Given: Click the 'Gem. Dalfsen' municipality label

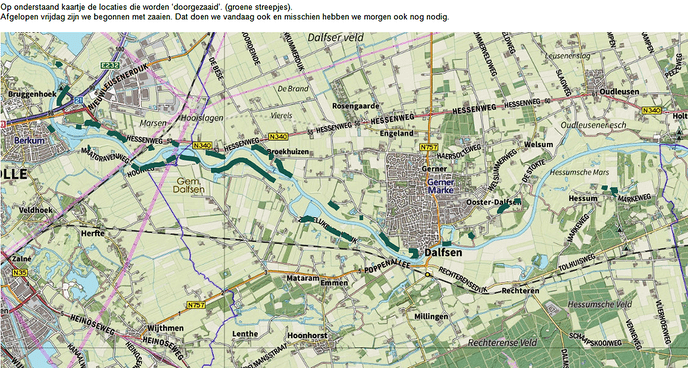Looking at the screenshot, I should pyautogui.click(x=188, y=185).
